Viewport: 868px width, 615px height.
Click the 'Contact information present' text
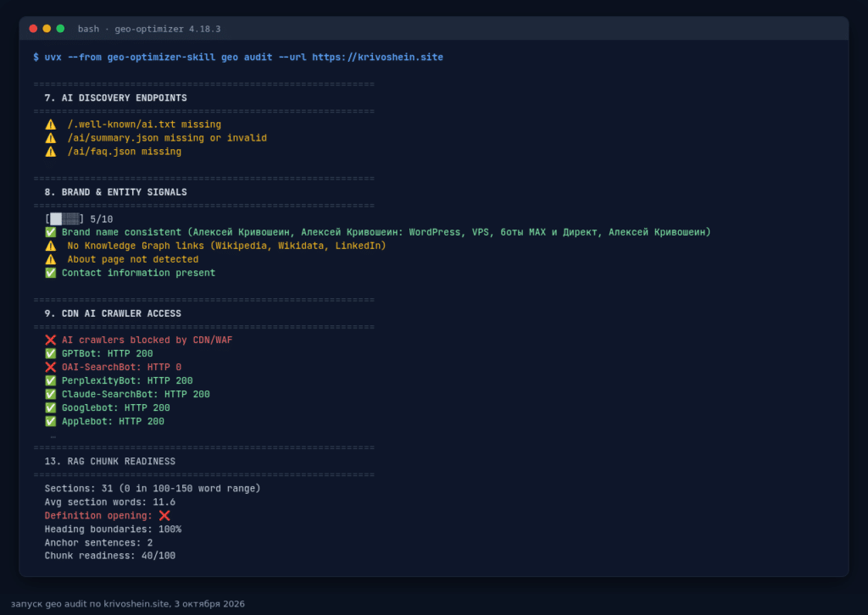click(x=138, y=273)
